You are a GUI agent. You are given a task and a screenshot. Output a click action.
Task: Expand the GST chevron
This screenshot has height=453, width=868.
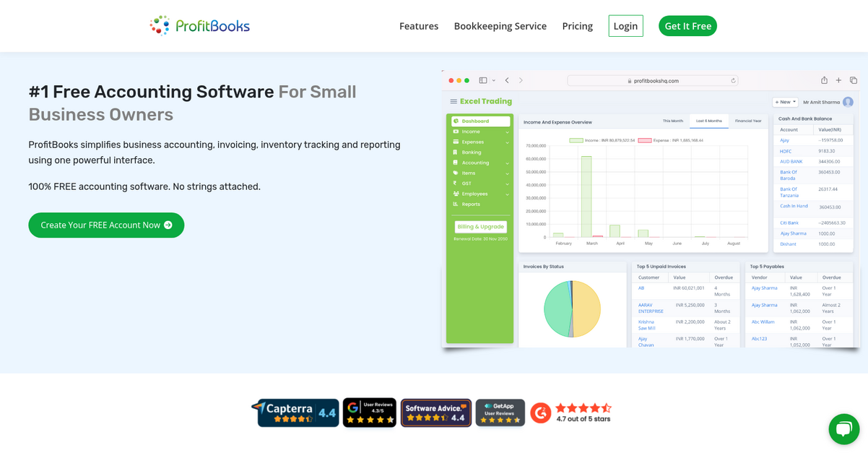pyautogui.click(x=507, y=184)
